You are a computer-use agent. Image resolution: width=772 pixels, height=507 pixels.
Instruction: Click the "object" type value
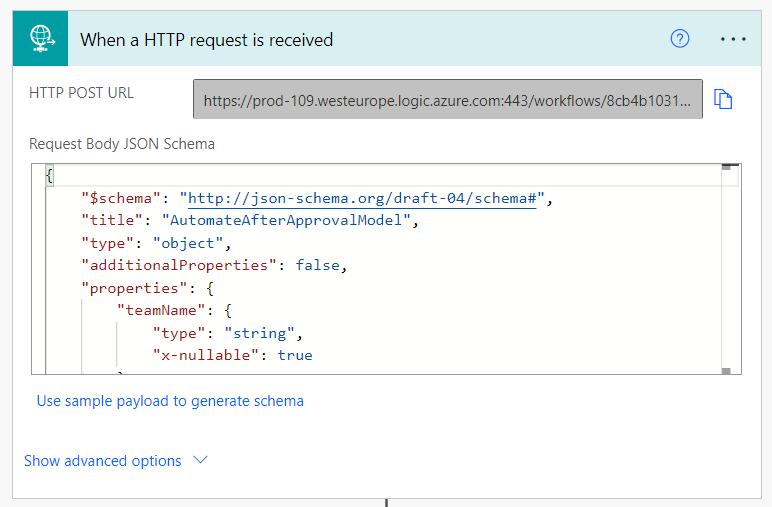pos(188,243)
